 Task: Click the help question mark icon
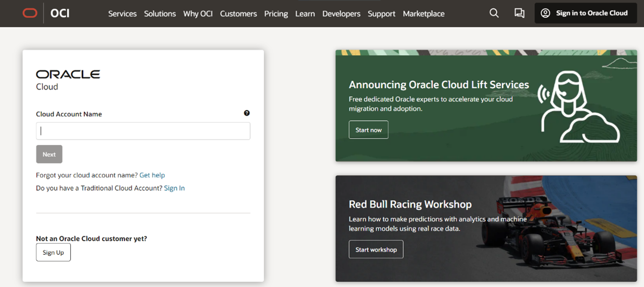click(247, 113)
